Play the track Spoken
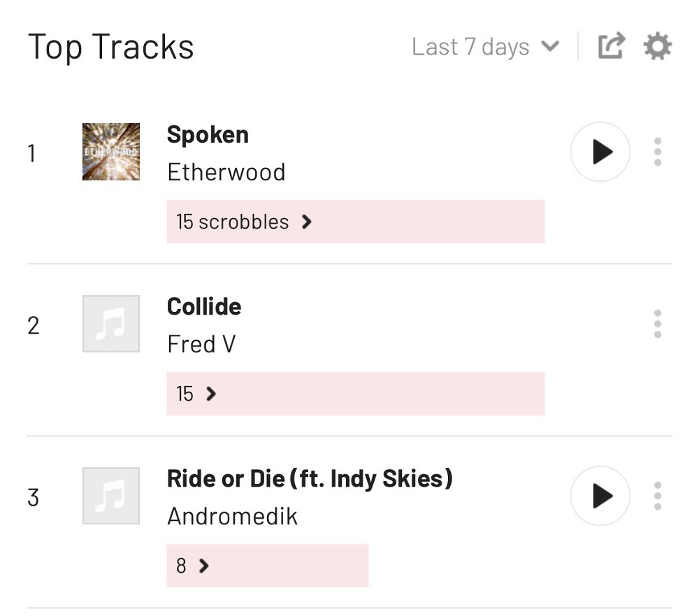 (x=600, y=152)
